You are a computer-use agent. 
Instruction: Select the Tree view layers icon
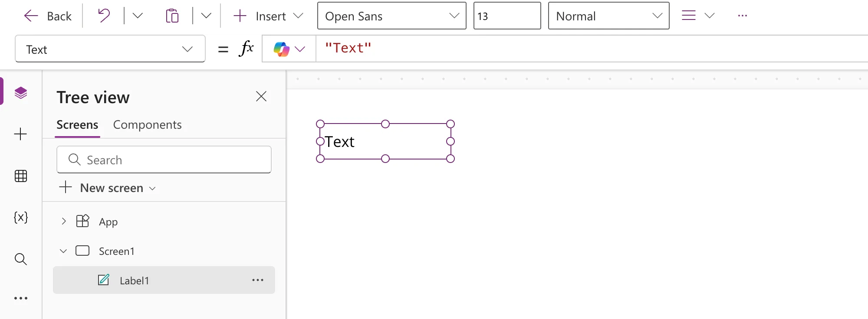tap(21, 93)
